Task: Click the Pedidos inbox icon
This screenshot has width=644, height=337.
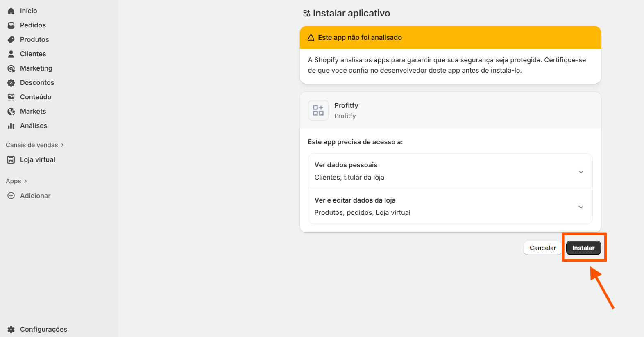Action: pos(11,25)
